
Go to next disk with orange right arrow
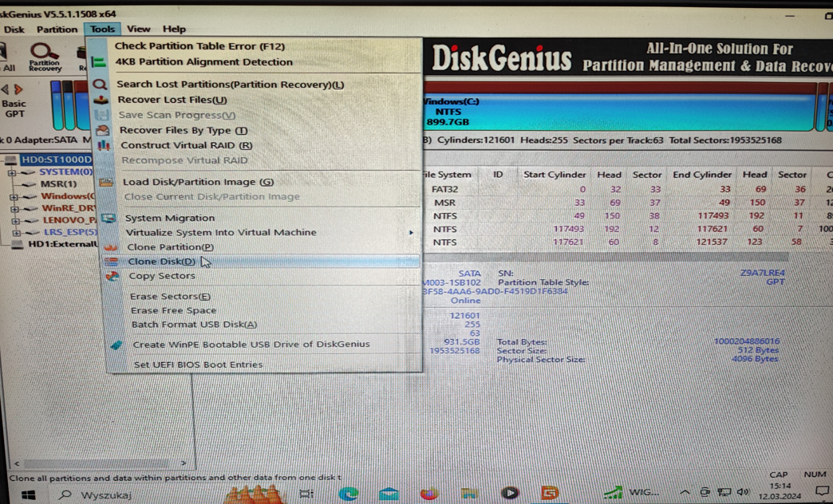(x=18, y=89)
